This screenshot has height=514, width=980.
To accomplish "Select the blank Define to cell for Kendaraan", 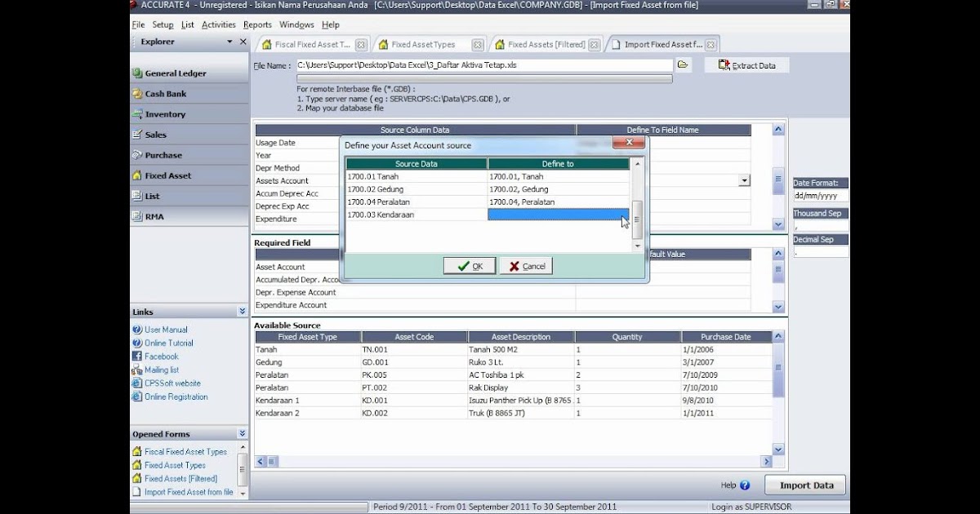I will coord(559,215).
